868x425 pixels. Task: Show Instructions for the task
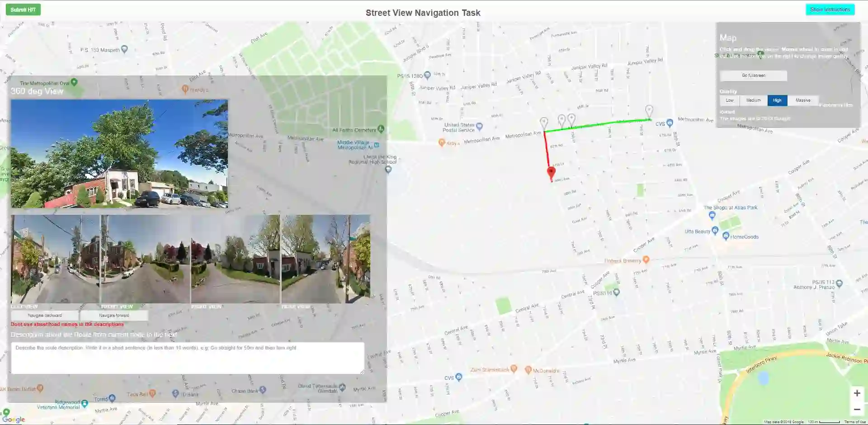point(830,9)
